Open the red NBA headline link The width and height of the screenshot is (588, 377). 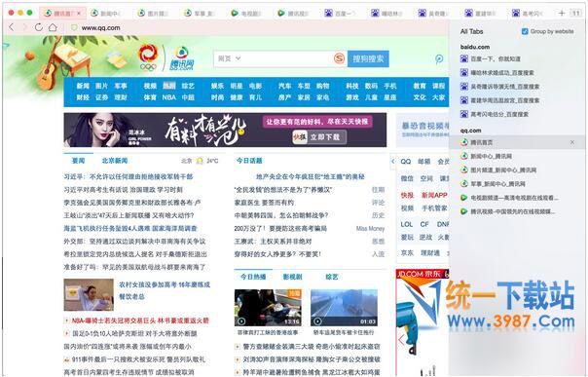tap(140, 320)
